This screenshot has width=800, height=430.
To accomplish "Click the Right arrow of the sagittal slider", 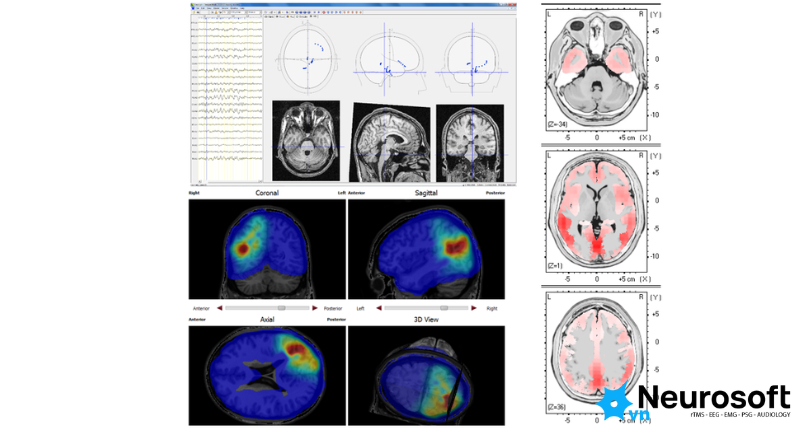I will point(474,308).
